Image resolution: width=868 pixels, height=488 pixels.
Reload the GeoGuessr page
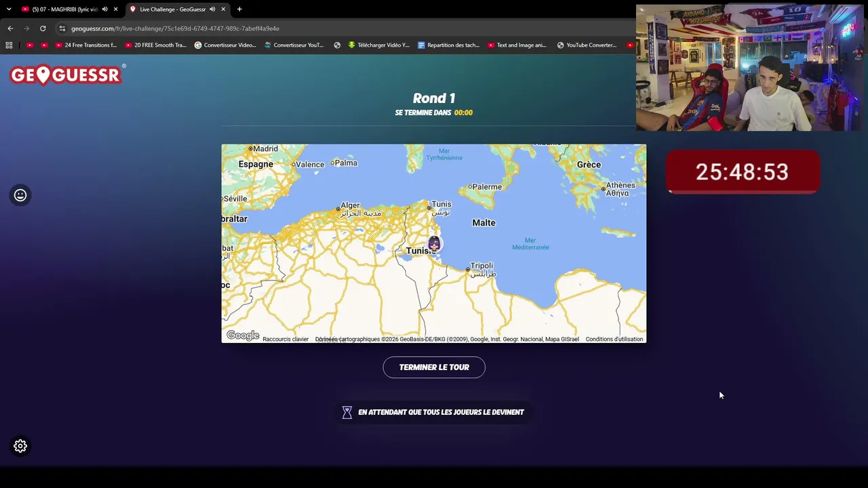coord(43,28)
